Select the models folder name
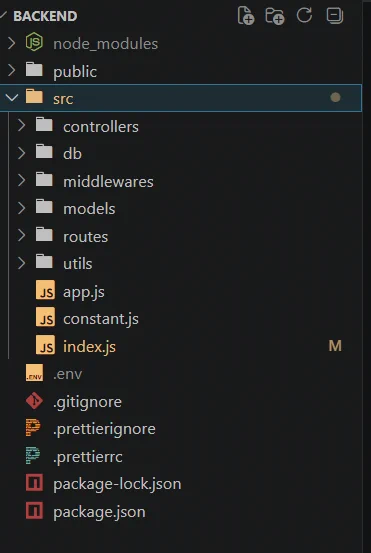 coord(89,209)
